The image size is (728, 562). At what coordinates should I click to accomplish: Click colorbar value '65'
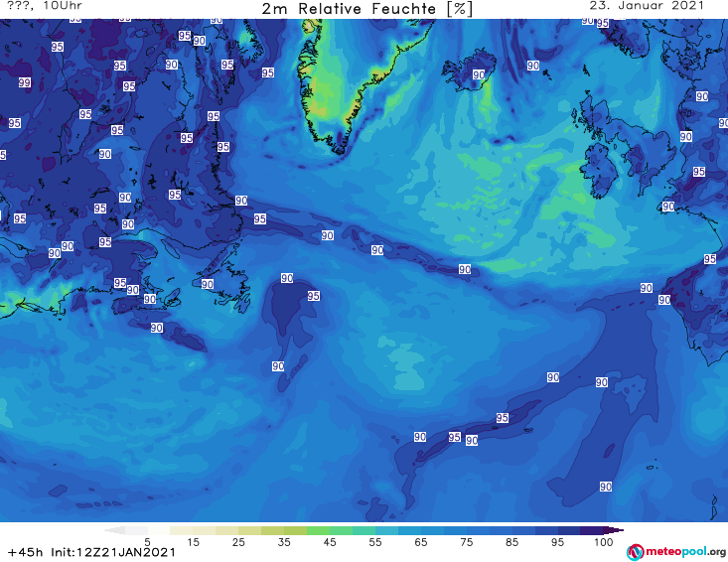coord(421,542)
